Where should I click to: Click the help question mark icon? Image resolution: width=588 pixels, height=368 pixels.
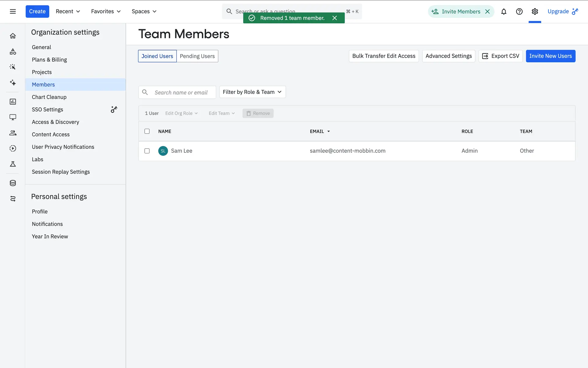pyautogui.click(x=519, y=11)
